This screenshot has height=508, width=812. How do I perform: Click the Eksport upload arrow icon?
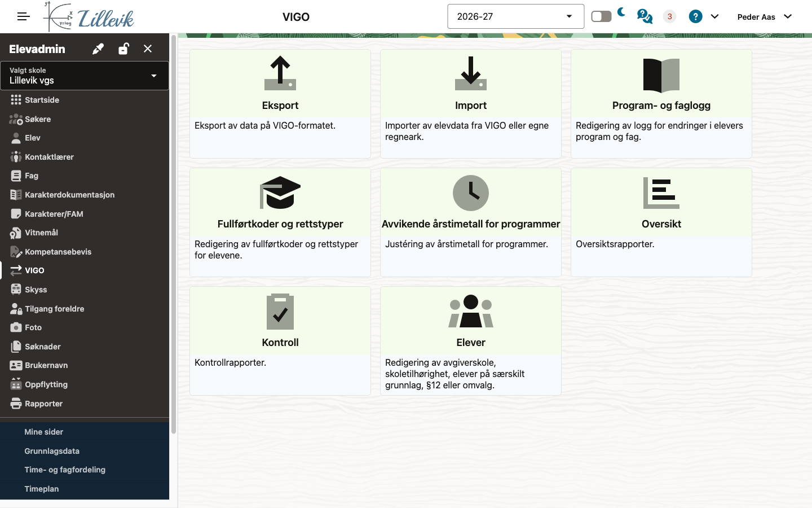(x=280, y=73)
